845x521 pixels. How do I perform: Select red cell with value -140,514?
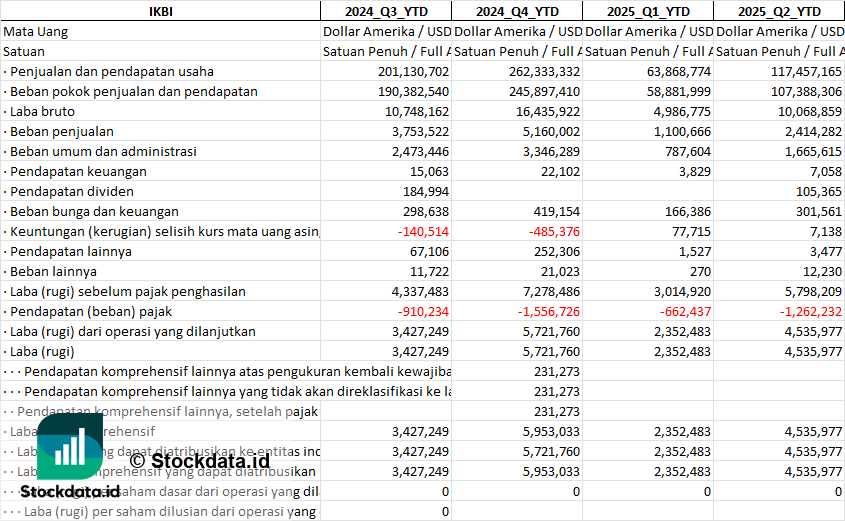tap(386, 231)
